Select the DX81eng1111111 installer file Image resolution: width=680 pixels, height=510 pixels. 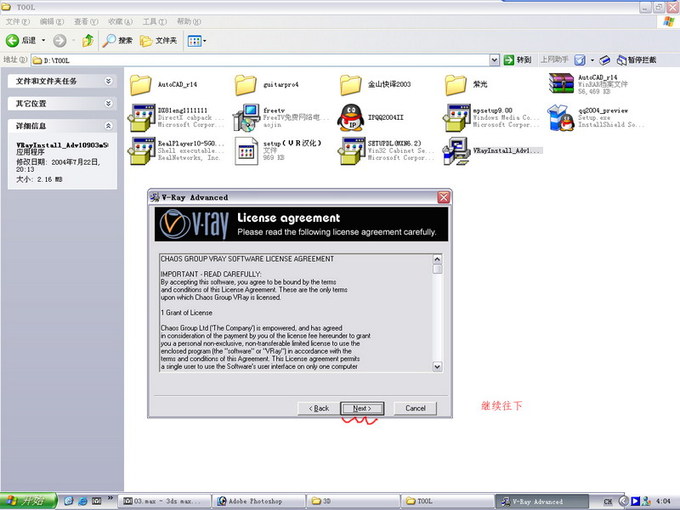[176, 118]
